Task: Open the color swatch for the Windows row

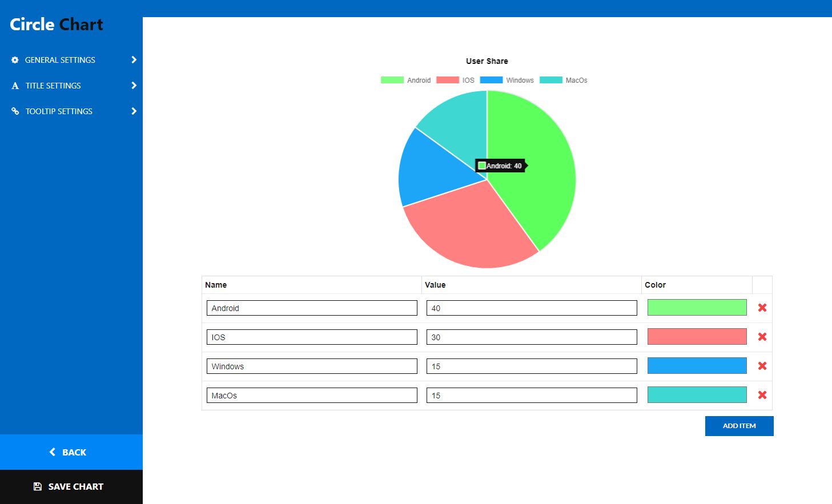Action: point(696,365)
